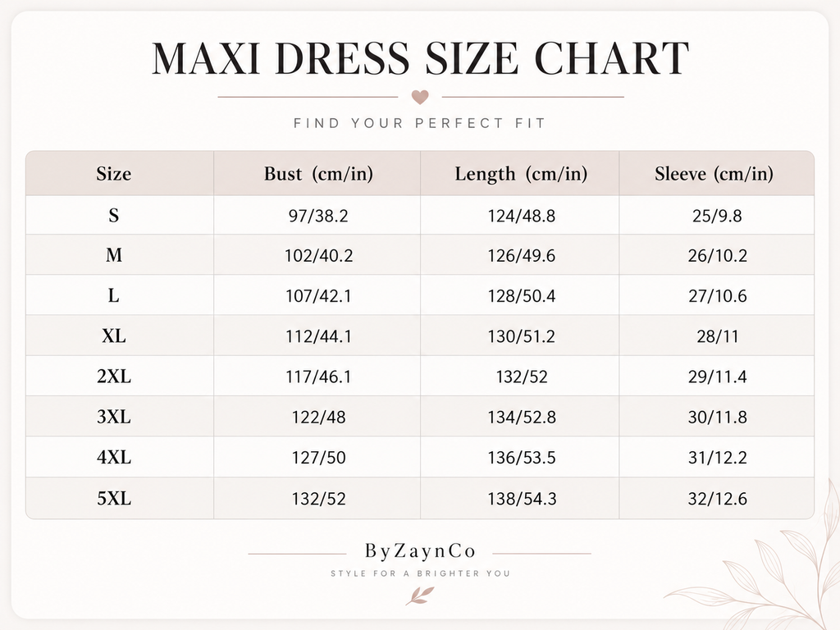Click the pink heart icon under title
Screen dimensions: 840x630
[420, 97]
